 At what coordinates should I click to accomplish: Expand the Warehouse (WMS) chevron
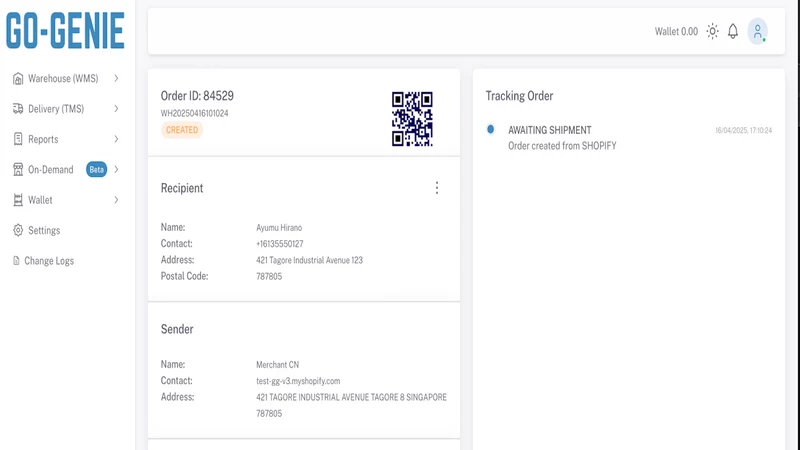[x=116, y=79]
